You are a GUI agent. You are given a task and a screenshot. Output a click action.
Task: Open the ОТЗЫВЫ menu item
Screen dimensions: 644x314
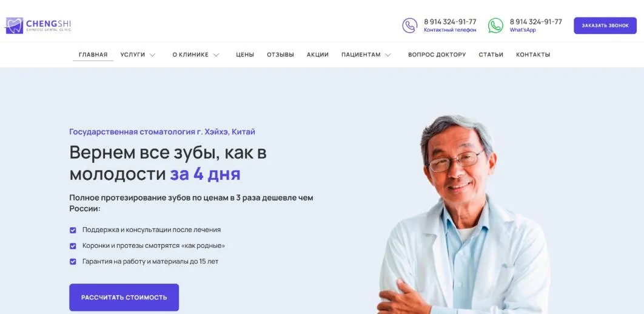(281, 54)
